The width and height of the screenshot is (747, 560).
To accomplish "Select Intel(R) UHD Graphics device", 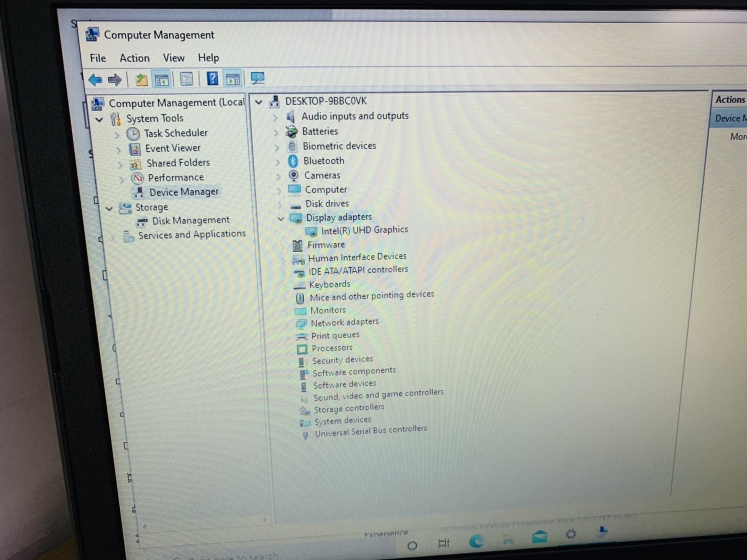I will (364, 230).
